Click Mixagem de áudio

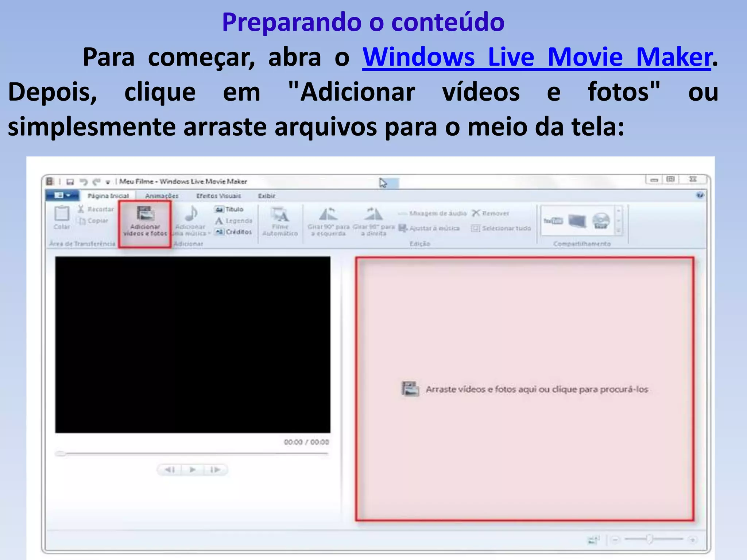click(x=432, y=213)
